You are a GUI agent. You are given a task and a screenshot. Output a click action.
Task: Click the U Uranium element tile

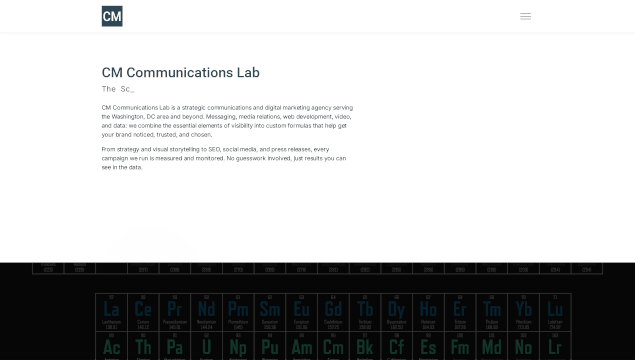pos(207,346)
